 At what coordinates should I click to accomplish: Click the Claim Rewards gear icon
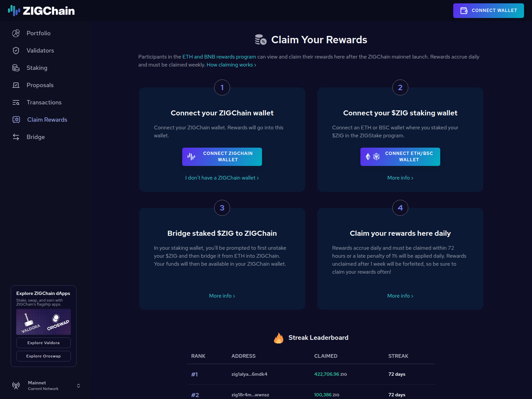tap(16, 119)
